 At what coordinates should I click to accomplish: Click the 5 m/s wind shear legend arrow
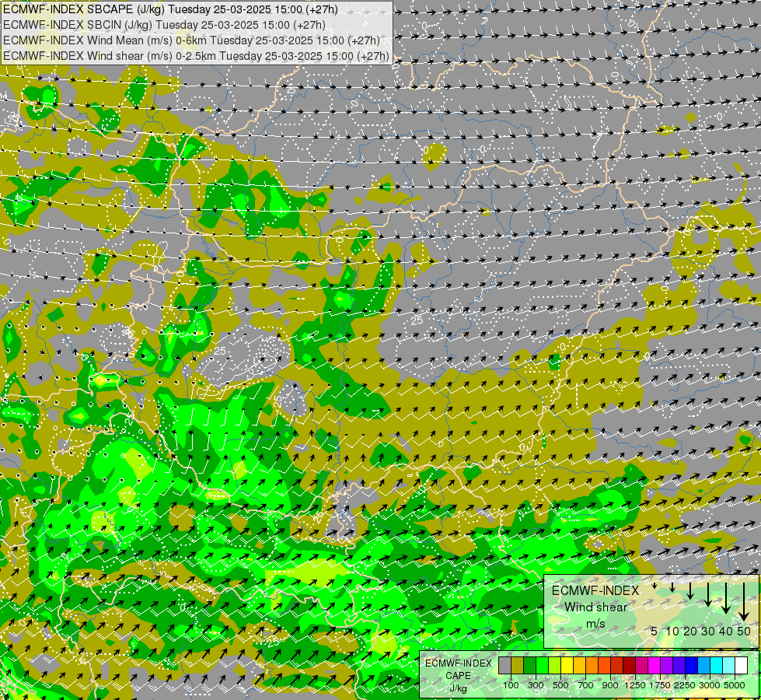[x=655, y=586]
